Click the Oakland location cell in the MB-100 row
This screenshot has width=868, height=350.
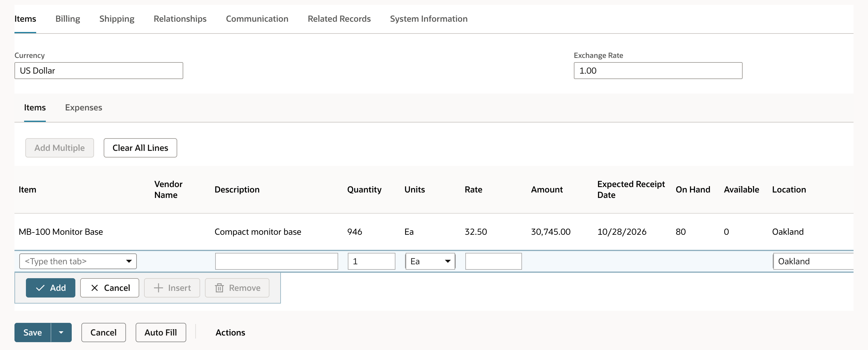pos(788,232)
